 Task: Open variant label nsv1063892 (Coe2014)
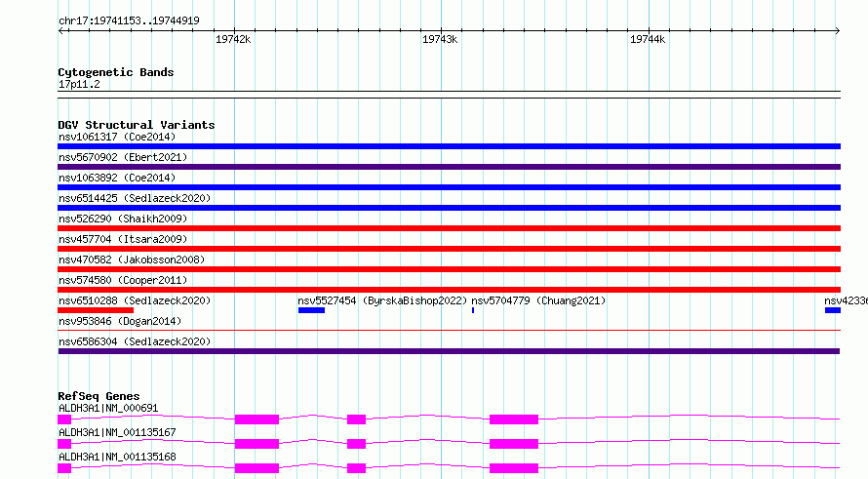(x=117, y=178)
